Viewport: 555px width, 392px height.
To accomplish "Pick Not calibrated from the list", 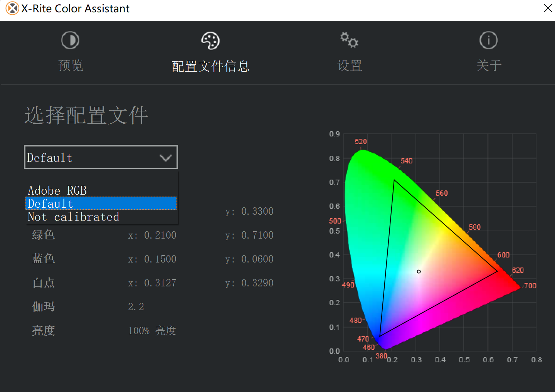I will tap(101, 217).
